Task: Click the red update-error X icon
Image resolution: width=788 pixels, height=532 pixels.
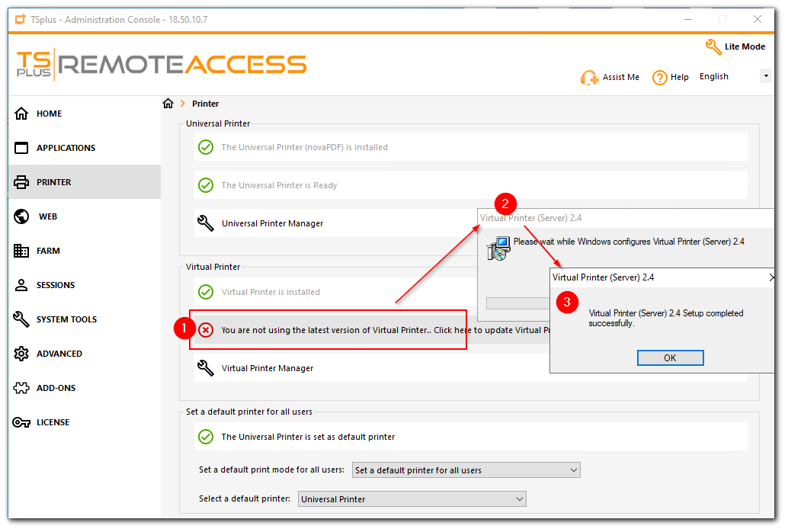Action: 206,330
